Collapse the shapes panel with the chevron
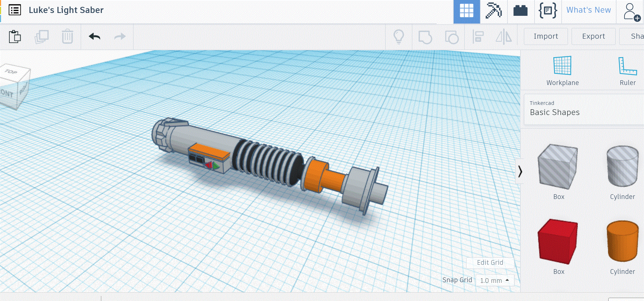This screenshot has height=301, width=644. [520, 171]
